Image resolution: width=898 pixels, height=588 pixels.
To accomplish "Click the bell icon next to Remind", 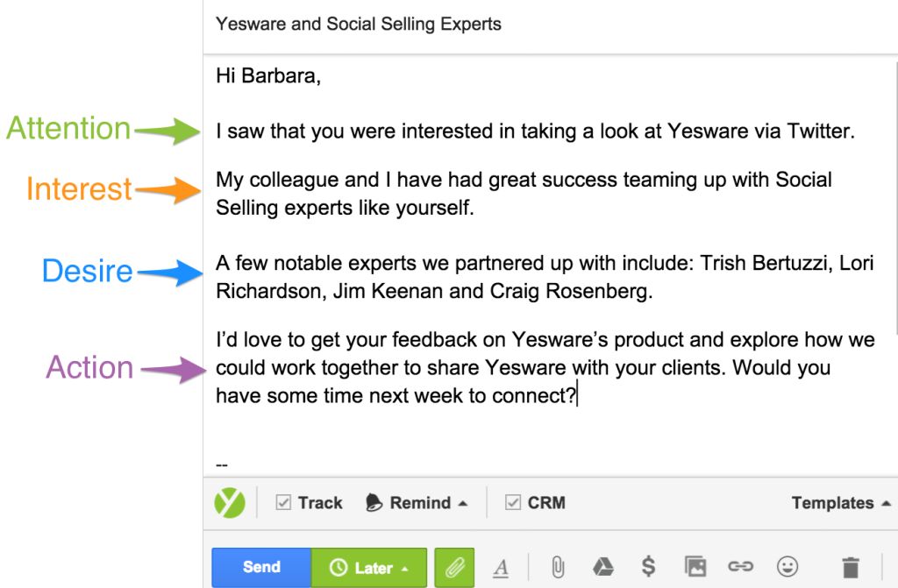I will (x=374, y=503).
